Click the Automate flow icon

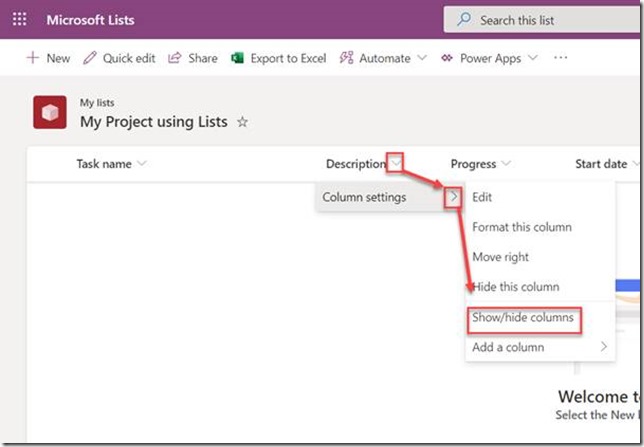(x=347, y=58)
